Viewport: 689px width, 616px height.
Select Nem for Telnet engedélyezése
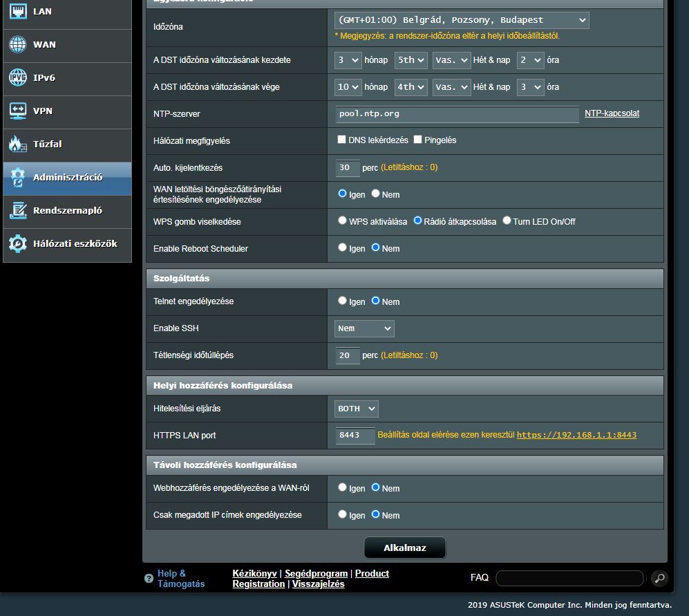(375, 301)
